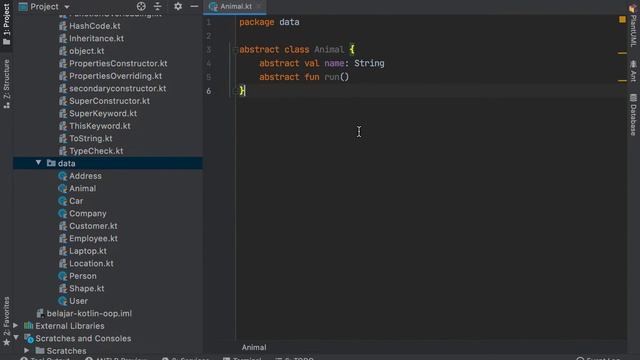Image resolution: width=640 pixels, height=360 pixels.
Task: Open PropertiesConstructor.kt file
Action: pyautogui.click(x=118, y=63)
